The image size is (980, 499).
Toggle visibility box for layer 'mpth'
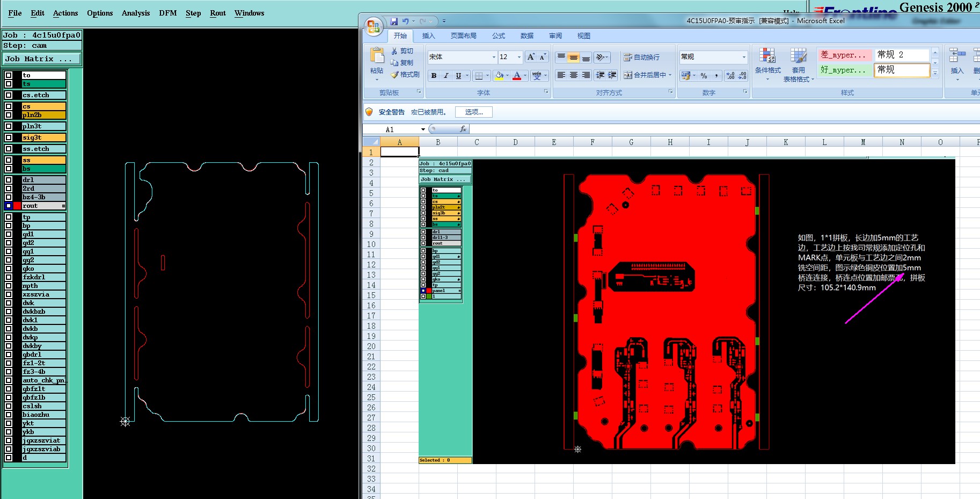9,286
